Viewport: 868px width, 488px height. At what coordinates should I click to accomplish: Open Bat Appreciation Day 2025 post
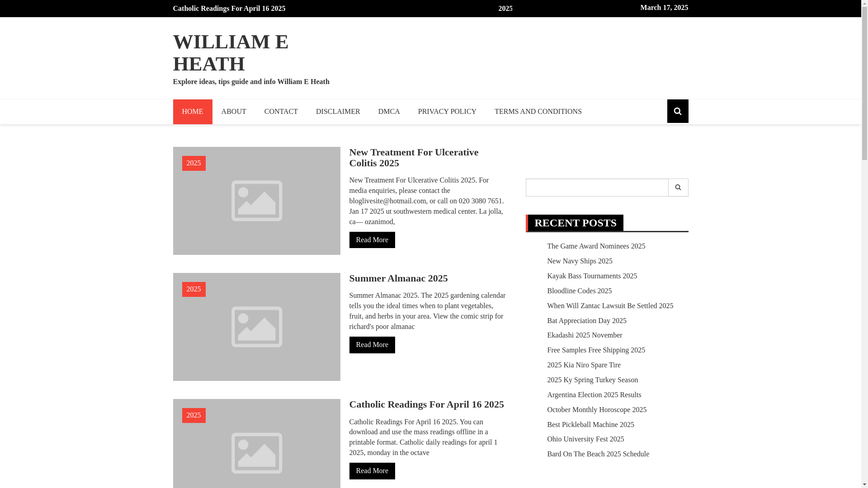(x=586, y=321)
